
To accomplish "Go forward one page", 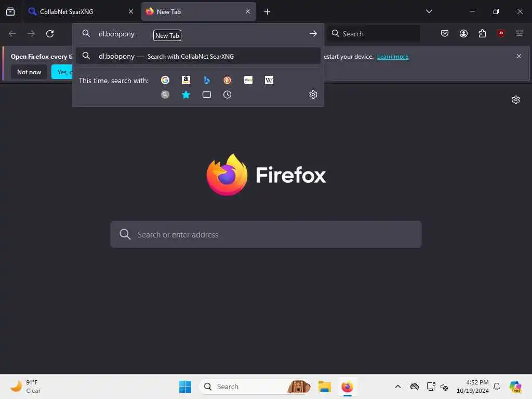I will pos(31,34).
